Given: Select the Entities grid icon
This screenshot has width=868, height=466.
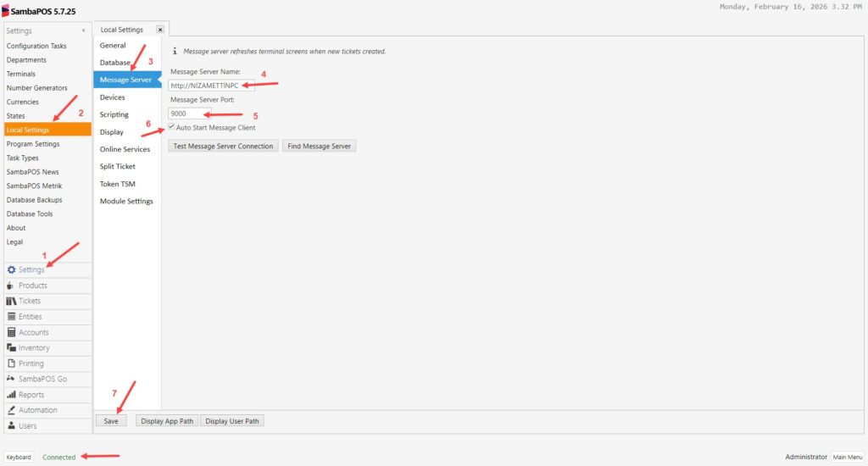Looking at the screenshot, I should coord(11,317).
